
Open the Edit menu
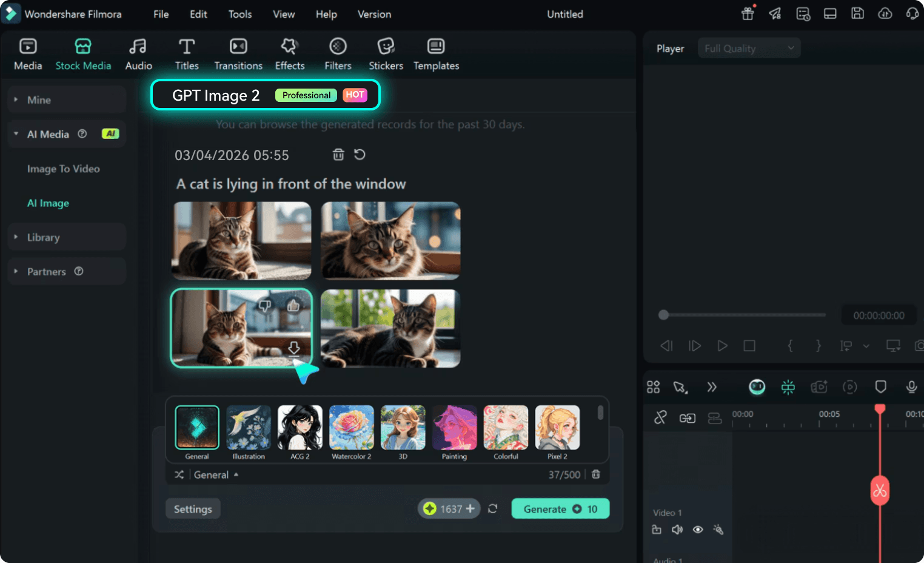pos(198,14)
